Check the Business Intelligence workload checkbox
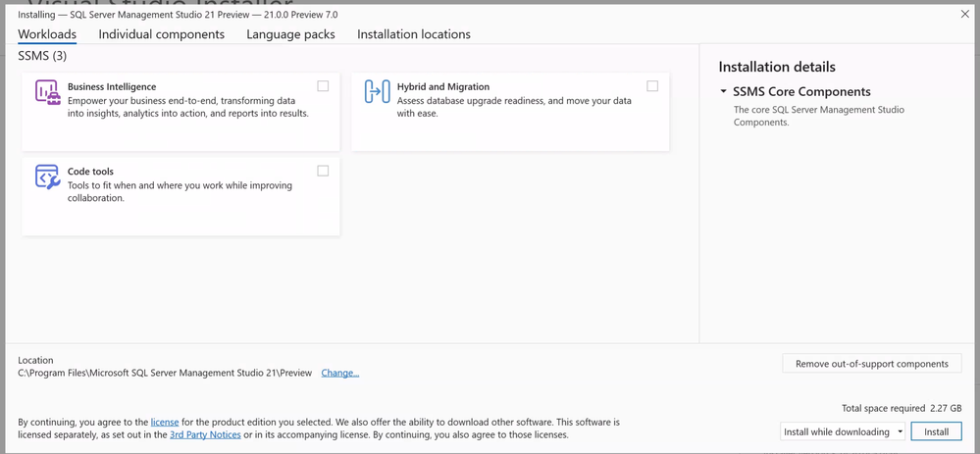Screen dimensions: 980x454 [x=323, y=86]
